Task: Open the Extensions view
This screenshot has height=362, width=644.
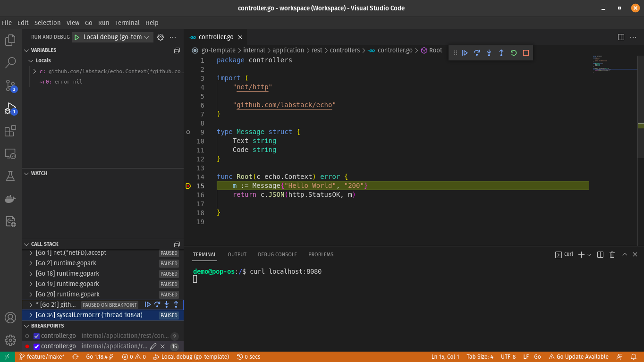Action: (x=10, y=131)
